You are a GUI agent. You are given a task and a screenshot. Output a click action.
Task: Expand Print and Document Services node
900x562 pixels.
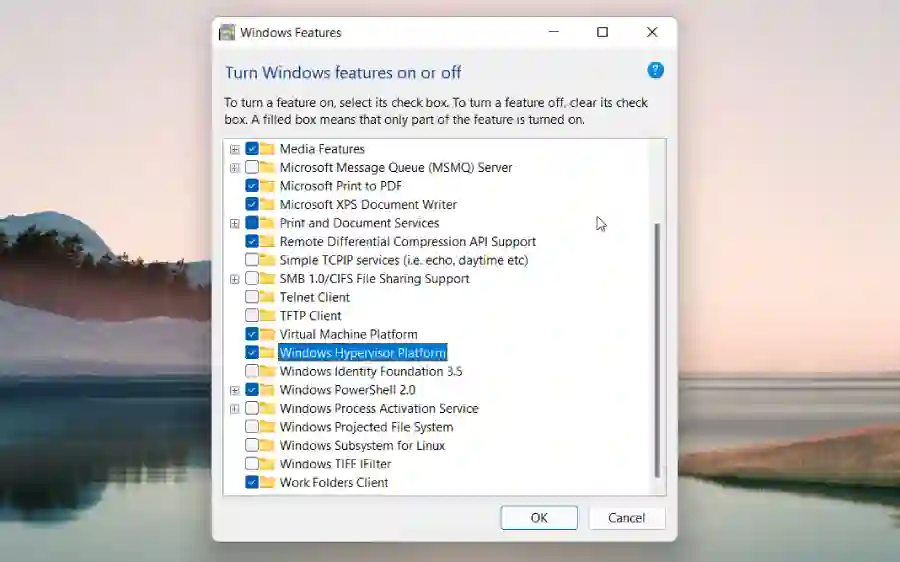pos(235,223)
